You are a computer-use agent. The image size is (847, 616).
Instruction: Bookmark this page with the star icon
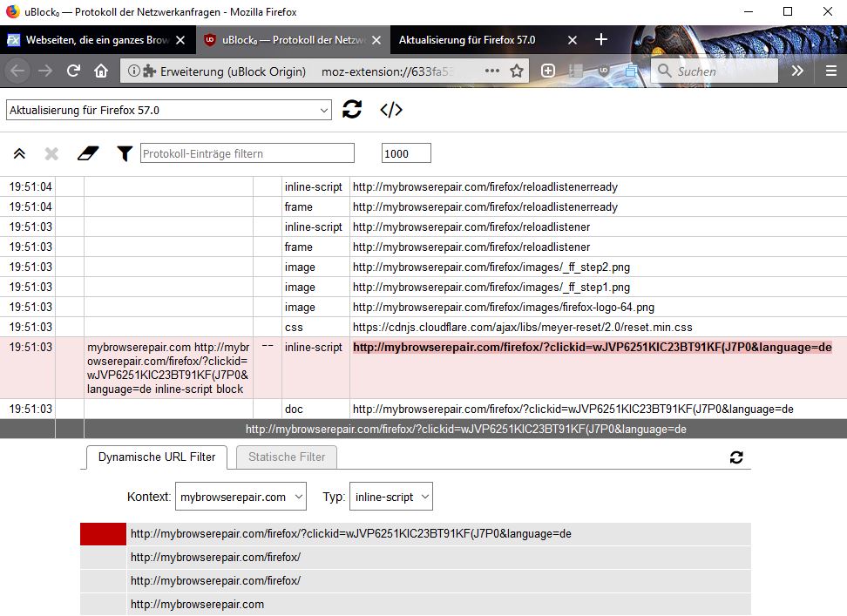[x=517, y=71]
